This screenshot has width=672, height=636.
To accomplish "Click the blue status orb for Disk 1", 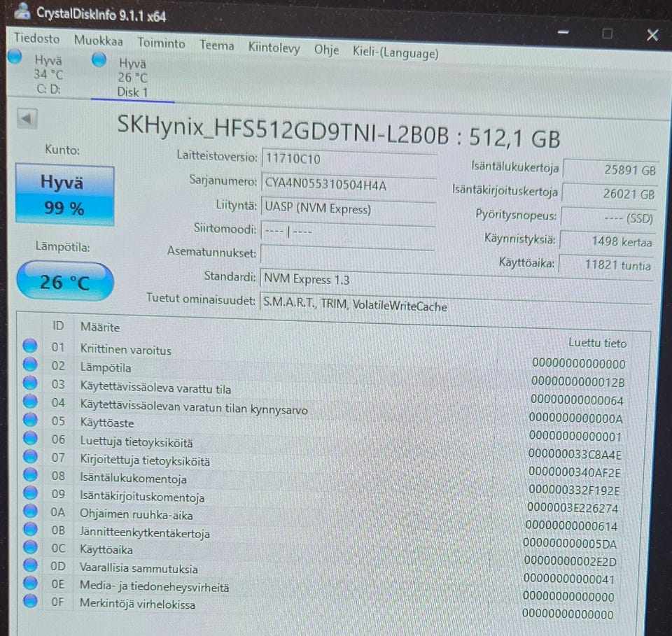I will (x=99, y=59).
